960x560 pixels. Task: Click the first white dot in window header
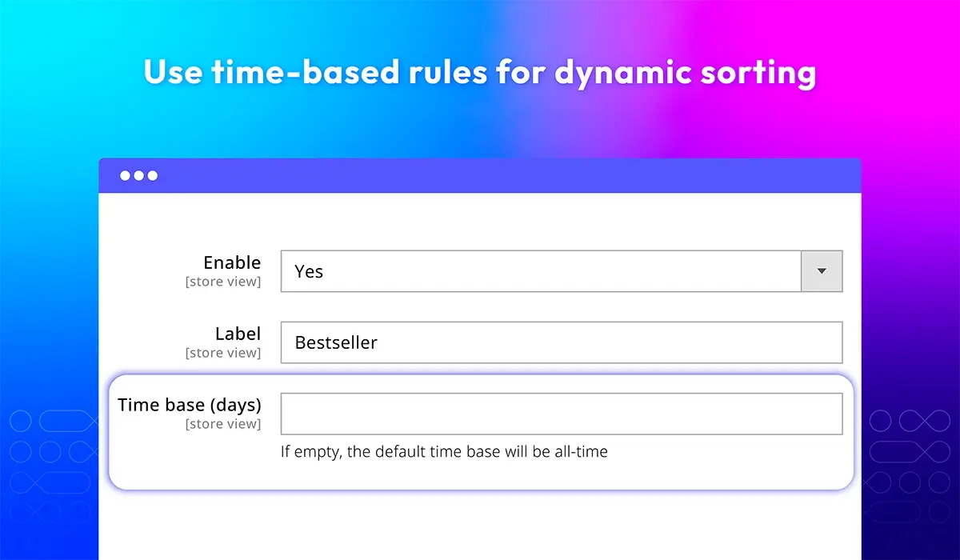point(126,175)
